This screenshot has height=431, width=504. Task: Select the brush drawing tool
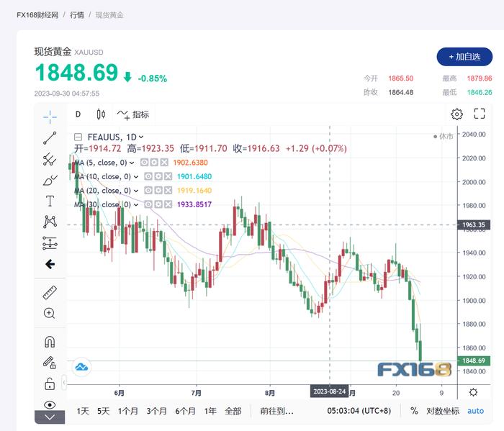(50, 180)
